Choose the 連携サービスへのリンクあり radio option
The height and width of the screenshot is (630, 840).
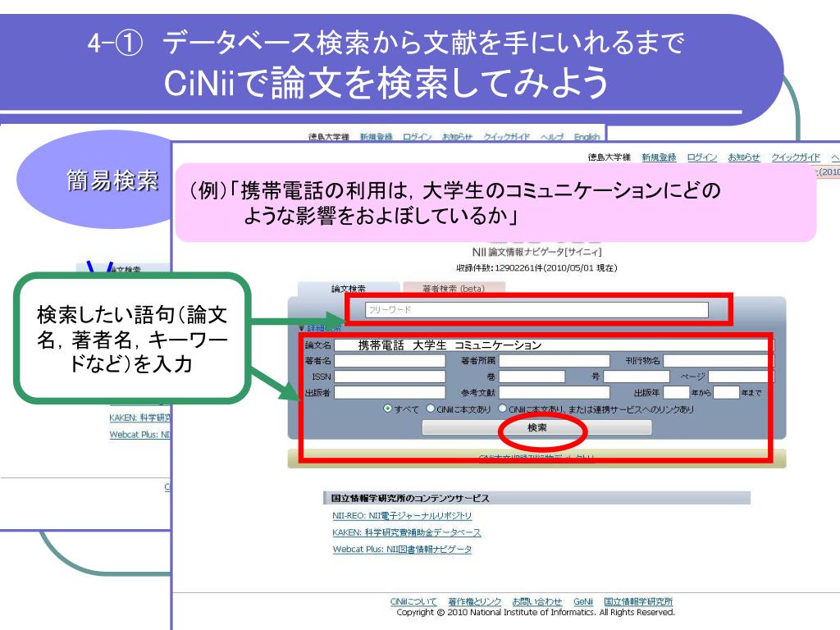[503, 409]
